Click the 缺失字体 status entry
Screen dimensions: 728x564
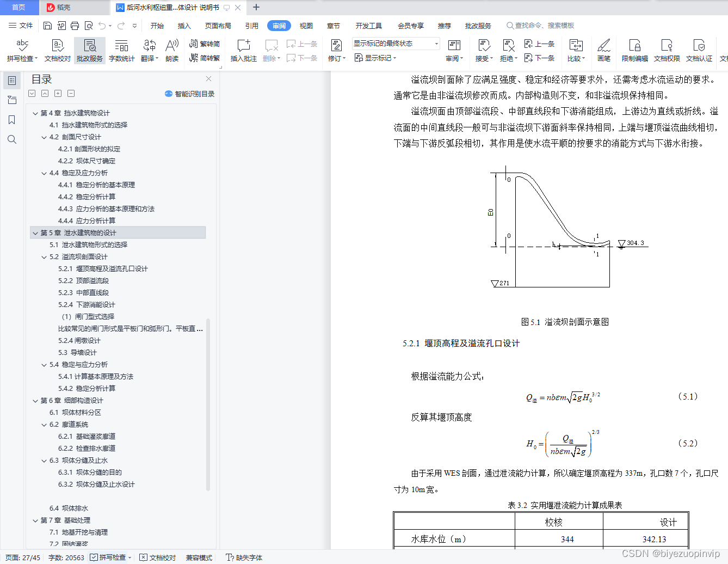(244, 557)
